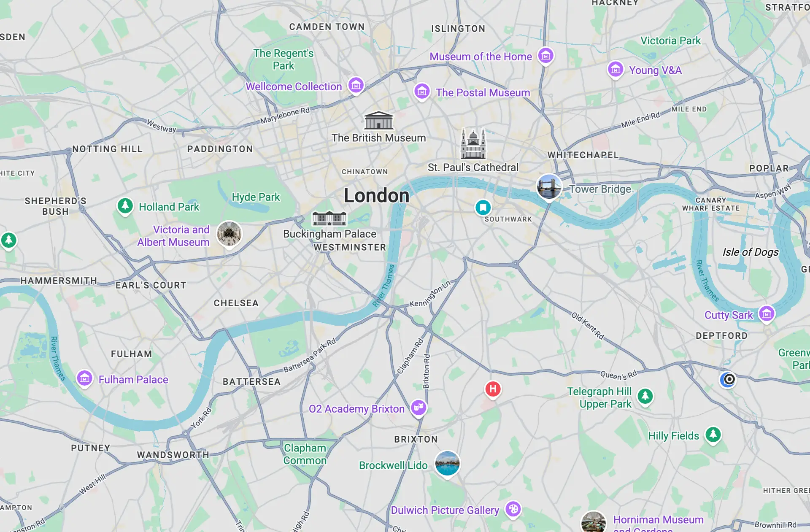The width and height of the screenshot is (810, 532).
Task: Select the Postal Museum marker icon
Action: [422, 92]
